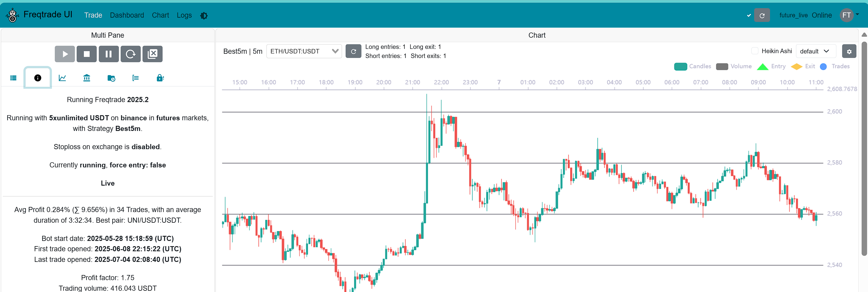Open the trade list tab icon
The image size is (868, 292).
pos(13,77)
